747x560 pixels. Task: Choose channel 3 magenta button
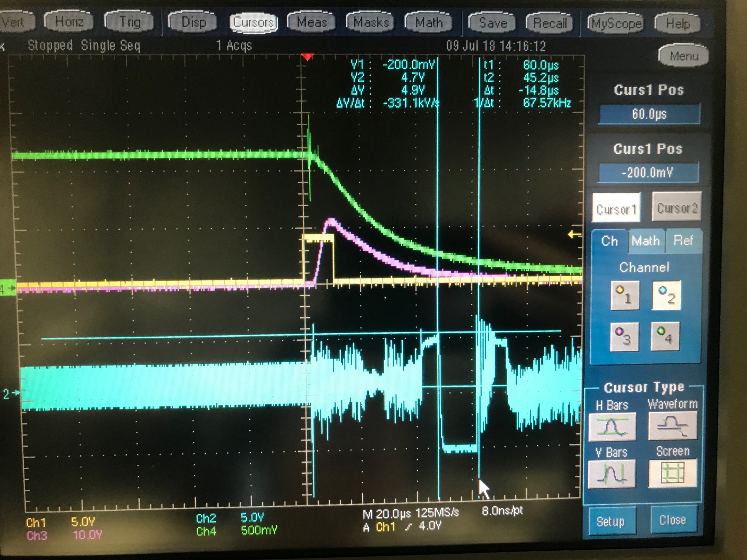pyautogui.click(x=624, y=336)
